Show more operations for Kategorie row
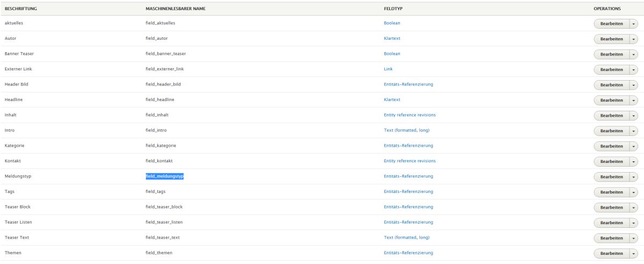The height and width of the screenshot is (264, 644). pos(633,146)
